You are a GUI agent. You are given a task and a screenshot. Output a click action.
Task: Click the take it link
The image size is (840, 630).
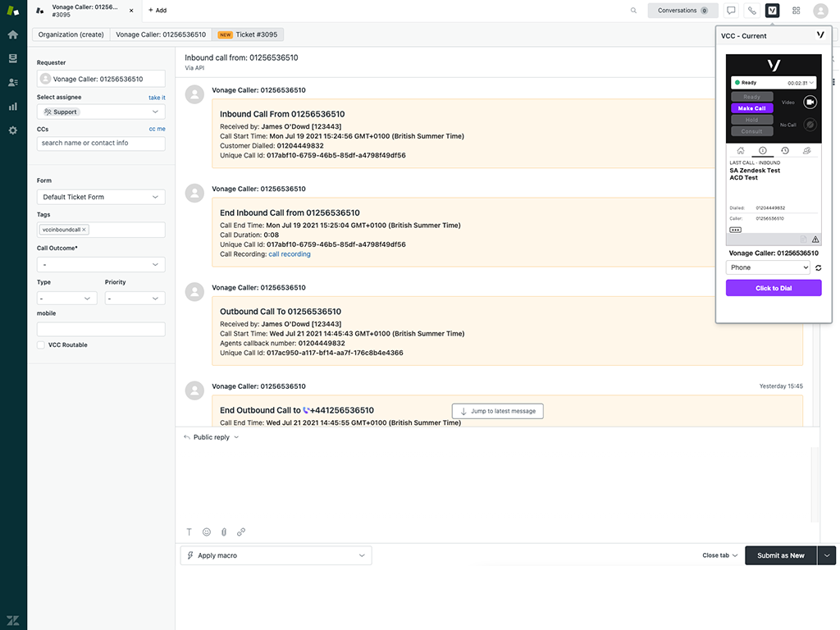coord(157,98)
